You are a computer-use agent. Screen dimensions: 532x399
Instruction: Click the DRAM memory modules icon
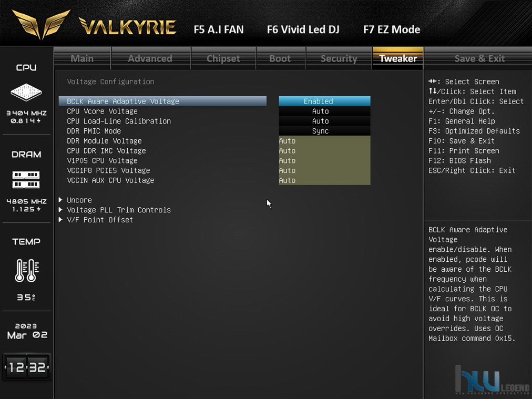(26, 179)
